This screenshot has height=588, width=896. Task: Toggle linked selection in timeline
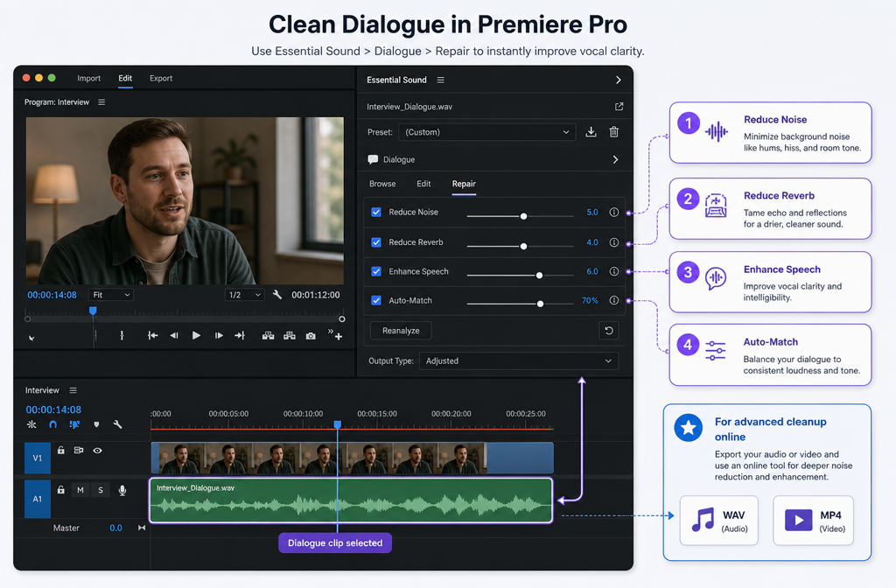74,424
